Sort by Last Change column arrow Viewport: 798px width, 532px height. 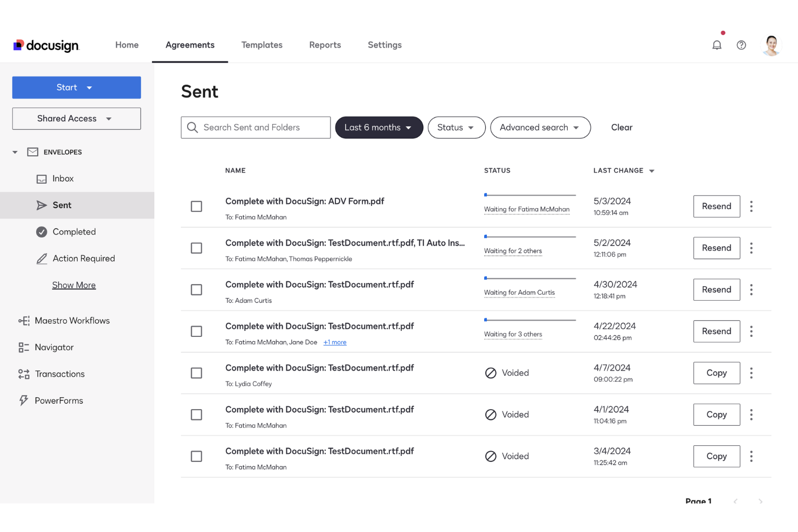[651, 171]
